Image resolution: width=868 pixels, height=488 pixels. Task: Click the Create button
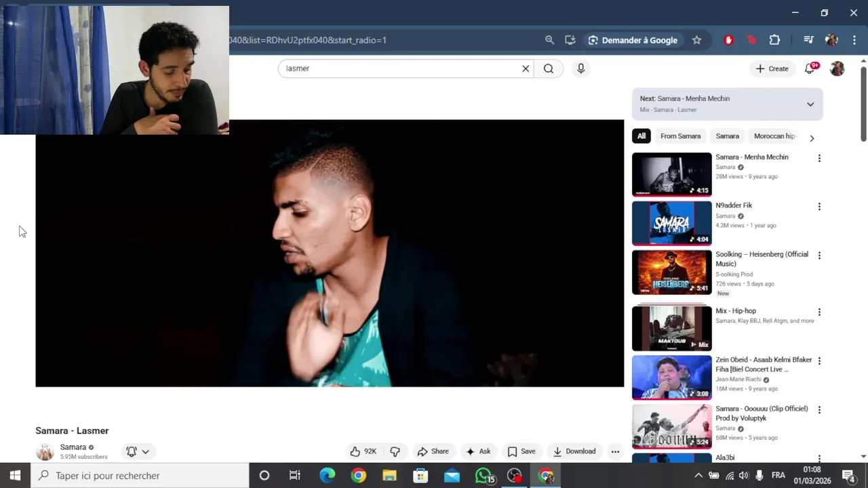coord(772,68)
